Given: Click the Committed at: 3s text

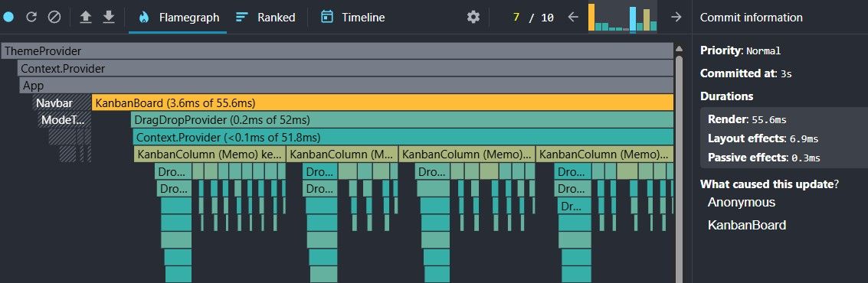Looking at the screenshot, I should tap(746, 73).
